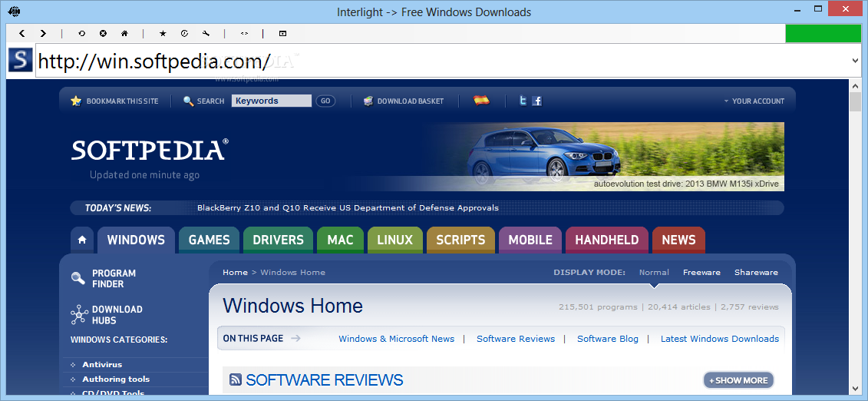Click the SOFTWARE REVIEWS heading

click(325, 380)
